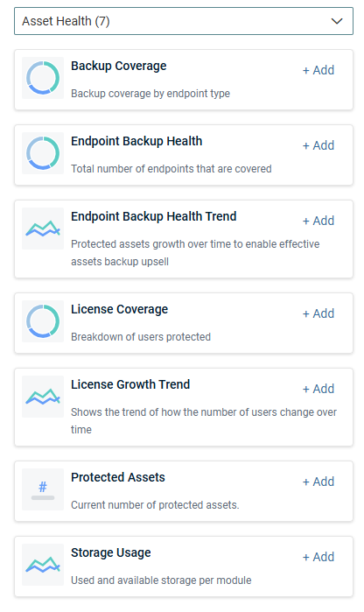
Task: Click the License Growth Trend line chart icon
Action: click(x=43, y=397)
